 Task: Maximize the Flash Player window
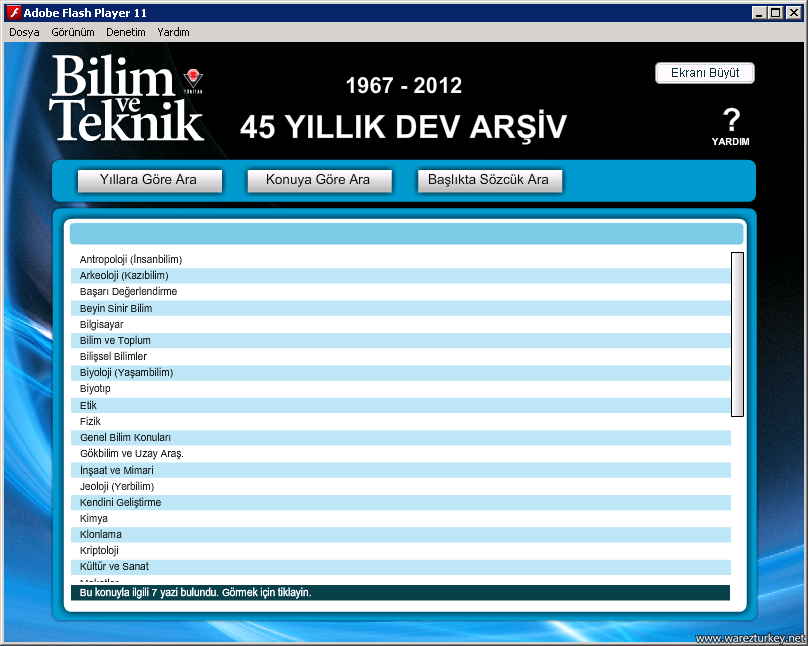775,13
